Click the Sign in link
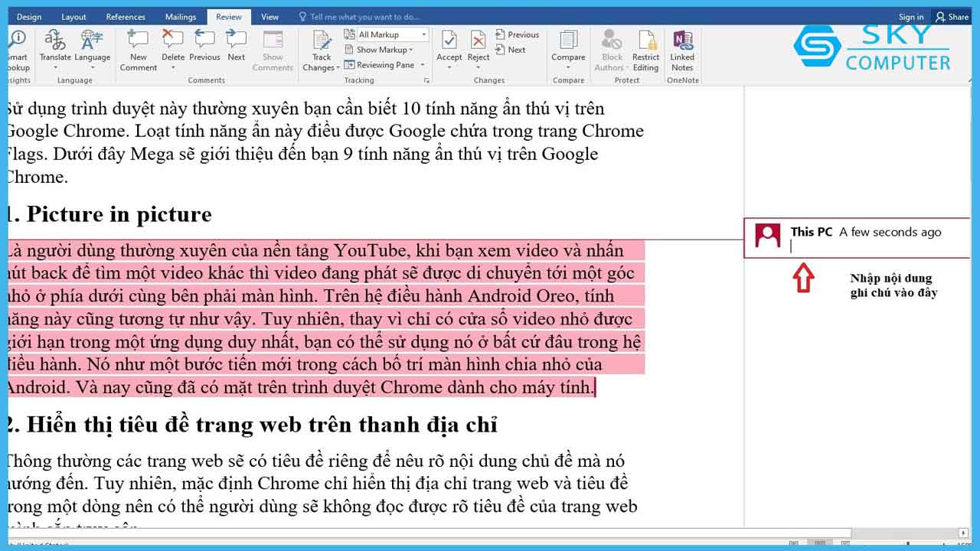980x551 pixels. point(911,17)
